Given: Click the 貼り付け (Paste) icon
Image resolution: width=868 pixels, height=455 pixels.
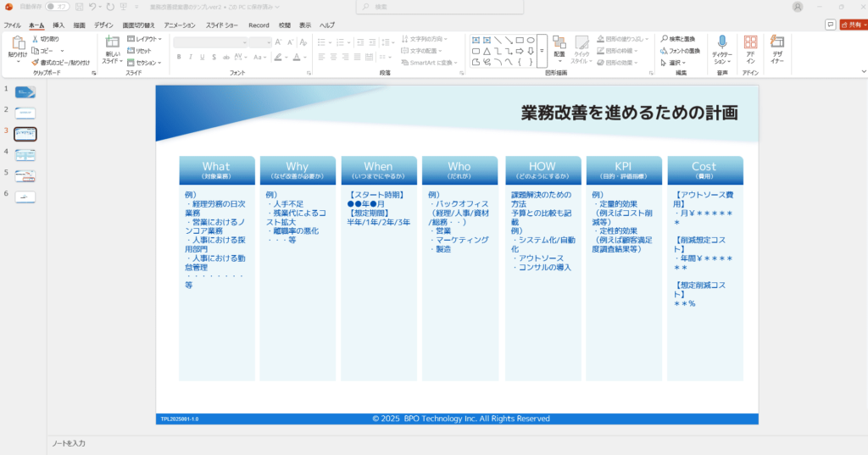Looking at the screenshot, I should click(x=18, y=44).
